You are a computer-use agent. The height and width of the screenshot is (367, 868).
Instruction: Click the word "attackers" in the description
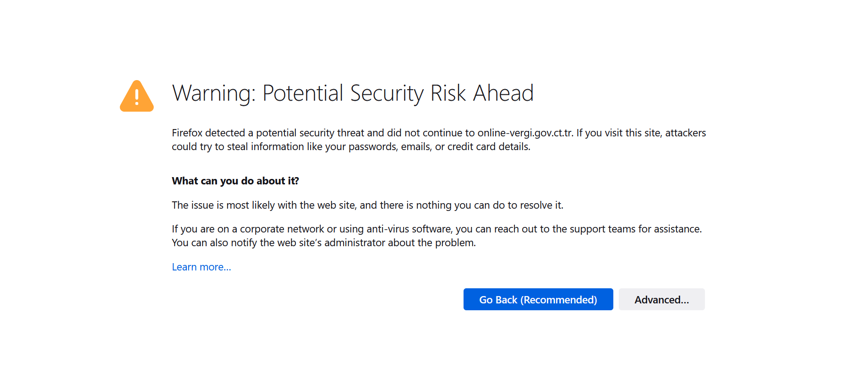(685, 133)
